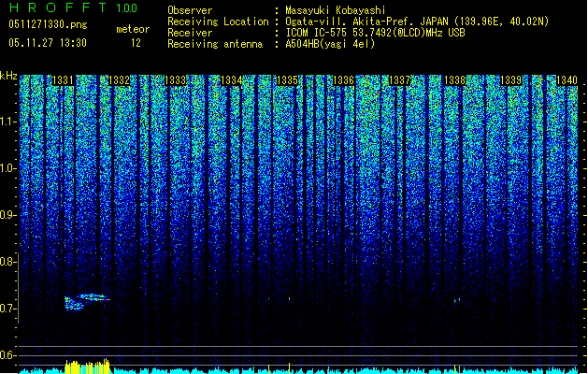The image size is (588, 374).
Task: Click the 1336 time marker
Action: point(343,80)
